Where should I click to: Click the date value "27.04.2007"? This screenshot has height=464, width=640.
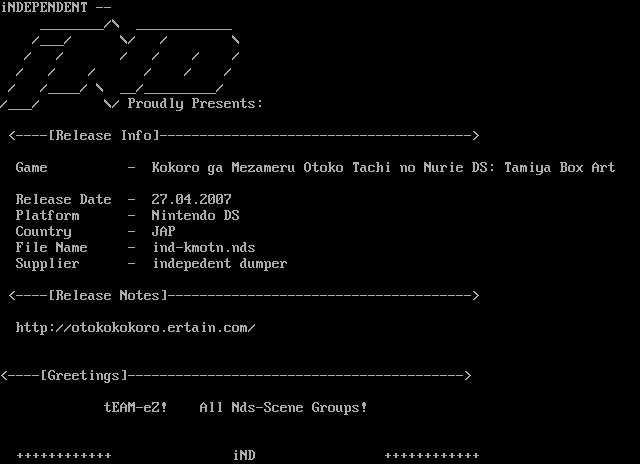(x=191, y=200)
